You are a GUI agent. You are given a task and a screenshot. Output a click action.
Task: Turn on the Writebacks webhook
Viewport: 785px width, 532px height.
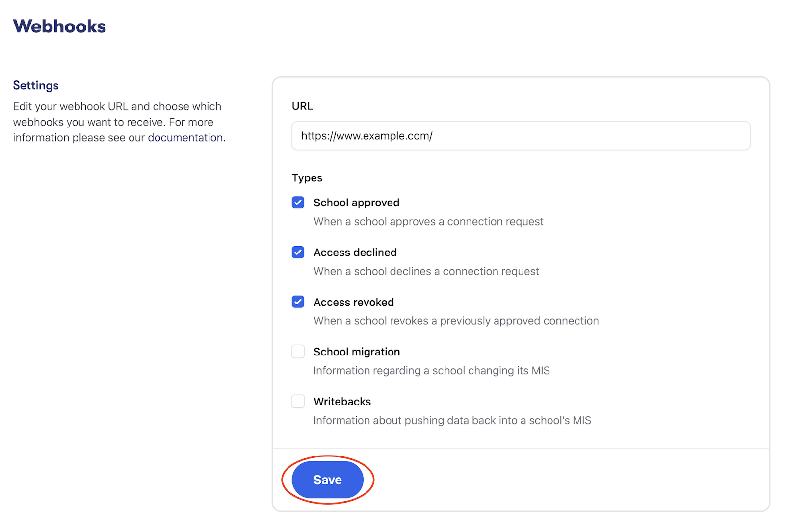click(x=298, y=401)
